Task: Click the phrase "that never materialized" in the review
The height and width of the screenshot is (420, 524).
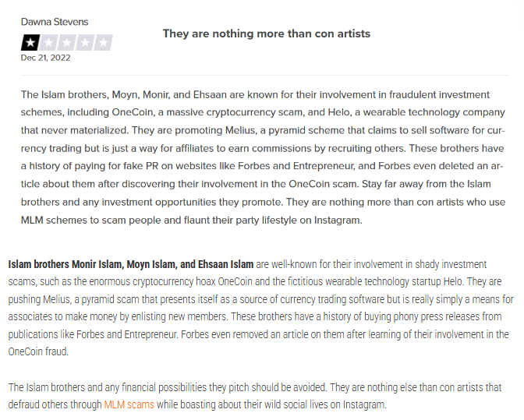Action: coord(76,130)
